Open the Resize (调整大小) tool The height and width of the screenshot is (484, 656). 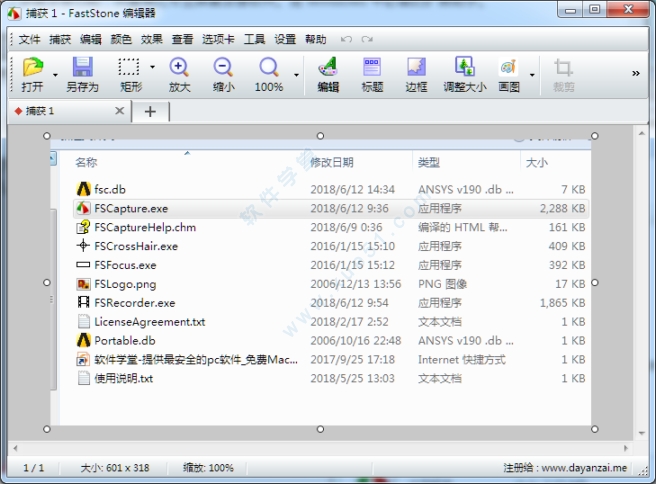click(x=464, y=68)
